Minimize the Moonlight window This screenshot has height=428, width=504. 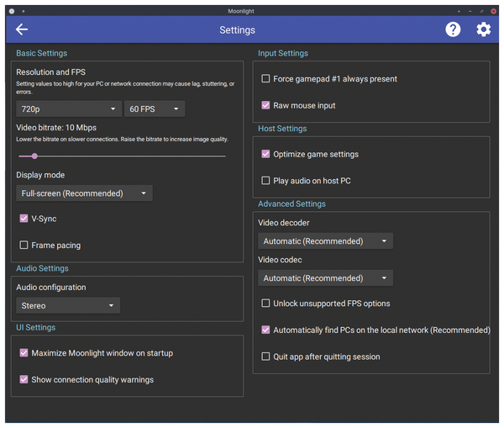[470, 11]
